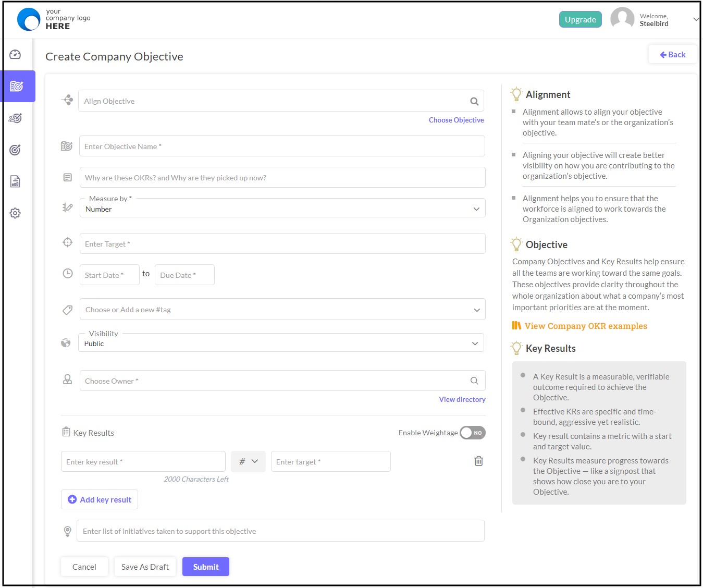Screen dimensions: 703x588
Task: Open the key result unit # dropdown
Action: pyautogui.click(x=248, y=461)
